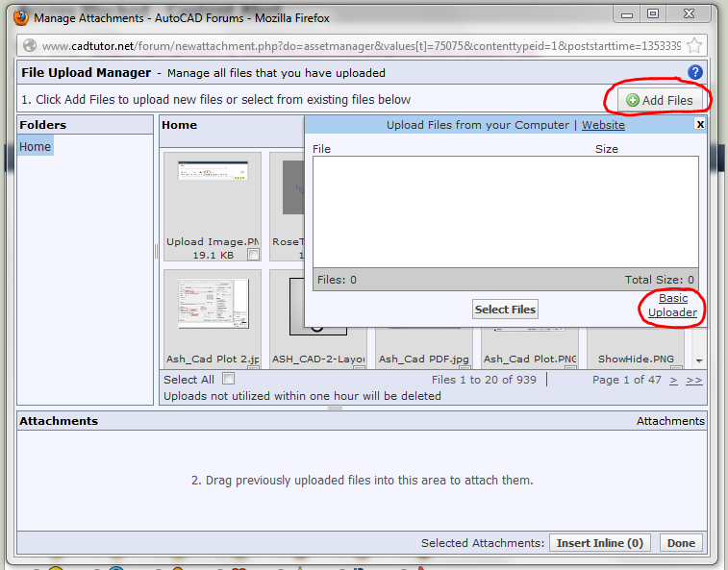Click the 'Files: 0' label
Image resolution: width=728 pixels, height=570 pixels.
[337, 280]
